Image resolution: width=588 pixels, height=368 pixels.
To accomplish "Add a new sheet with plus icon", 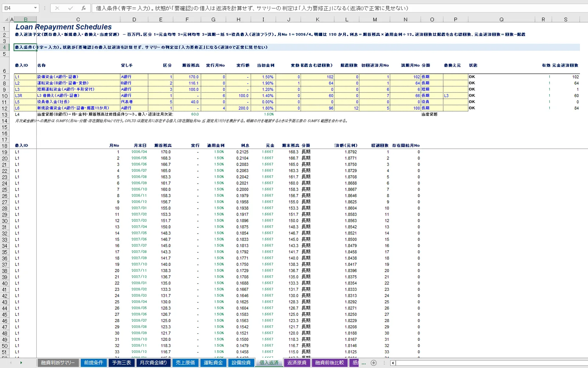I will pos(374,363).
